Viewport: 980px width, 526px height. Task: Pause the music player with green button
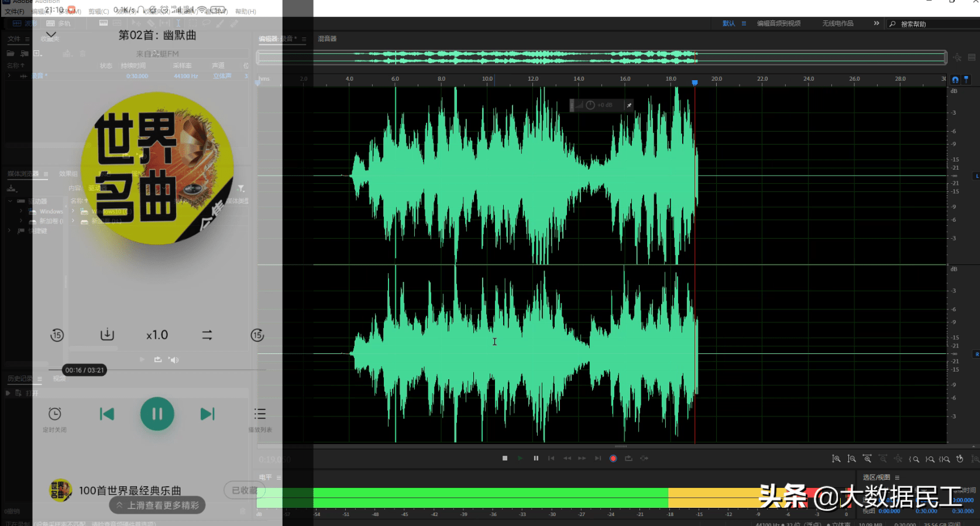157,414
